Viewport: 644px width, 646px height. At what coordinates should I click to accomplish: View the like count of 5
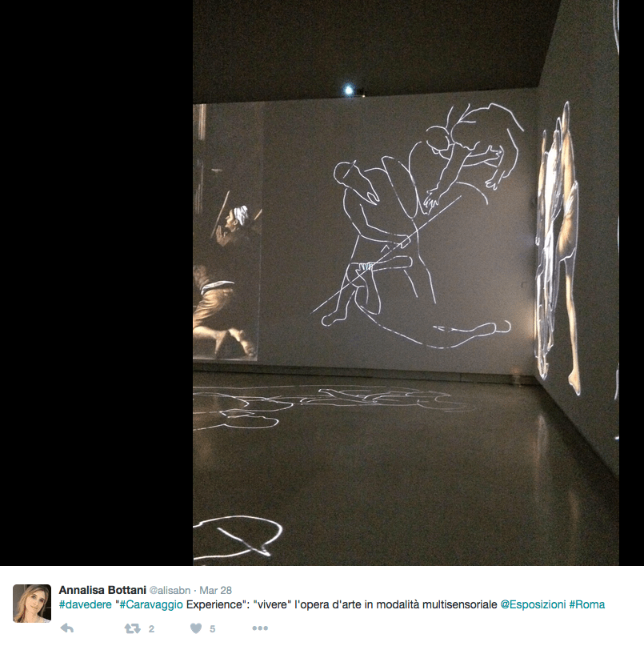point(213,628)
